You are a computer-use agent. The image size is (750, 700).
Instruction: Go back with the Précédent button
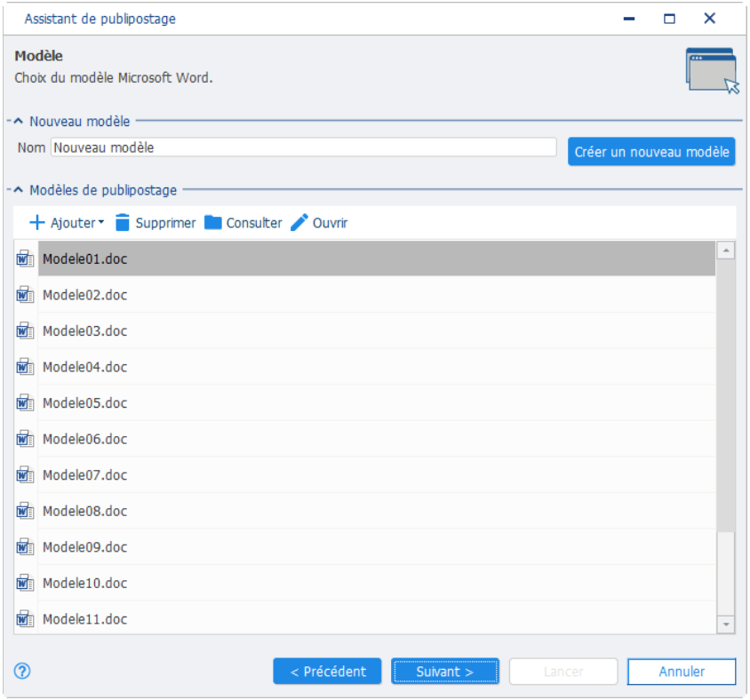click(x=327, y=672)
